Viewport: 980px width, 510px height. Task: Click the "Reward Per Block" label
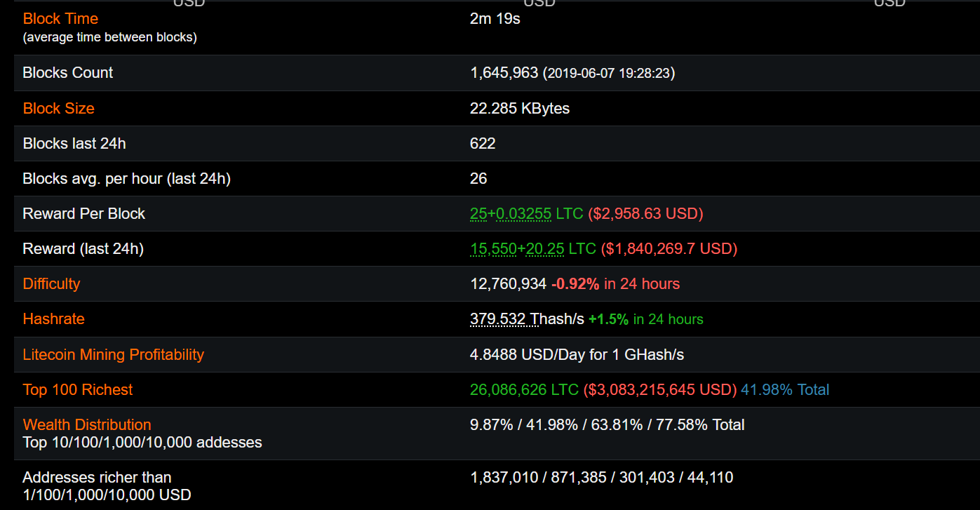83,214
